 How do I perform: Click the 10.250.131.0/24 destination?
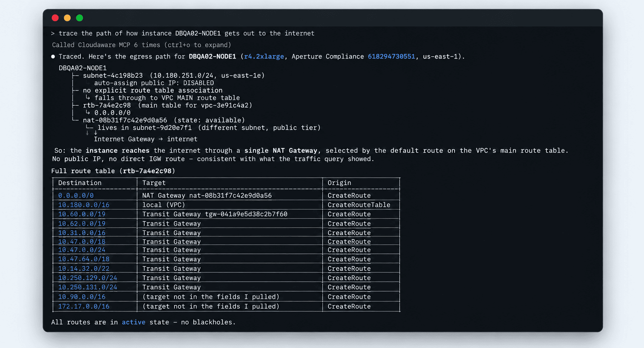[87, 287]
